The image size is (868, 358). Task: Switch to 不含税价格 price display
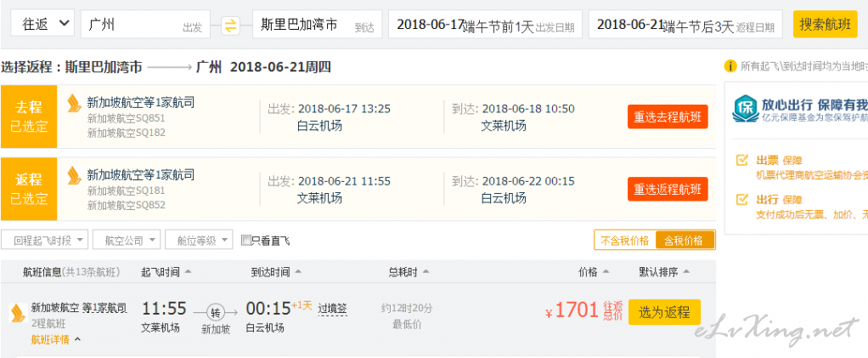(625, 241)
